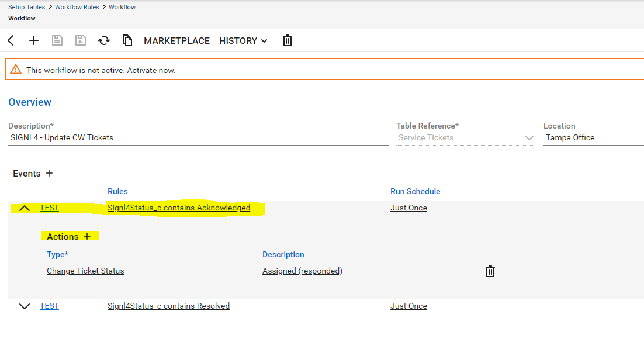Viewport: 644px width, 342px height.
Task: Click the save icon in the toolbar
Action: click(x=57, y=40)
